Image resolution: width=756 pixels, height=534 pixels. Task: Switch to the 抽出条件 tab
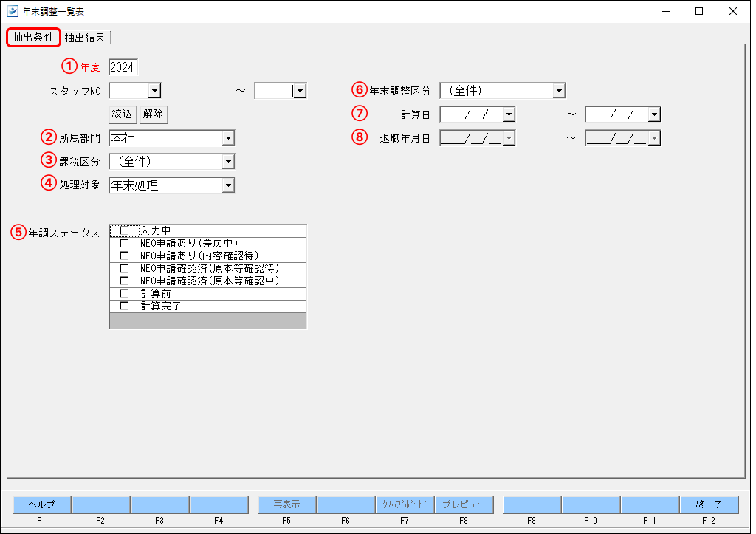tap(33, 37)
